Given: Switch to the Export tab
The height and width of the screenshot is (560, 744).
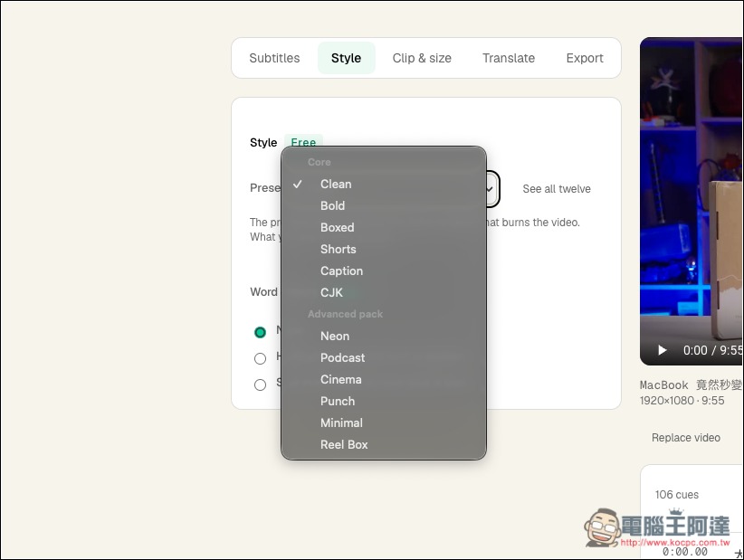Looking at the screenshot, I should coord(585,58).
